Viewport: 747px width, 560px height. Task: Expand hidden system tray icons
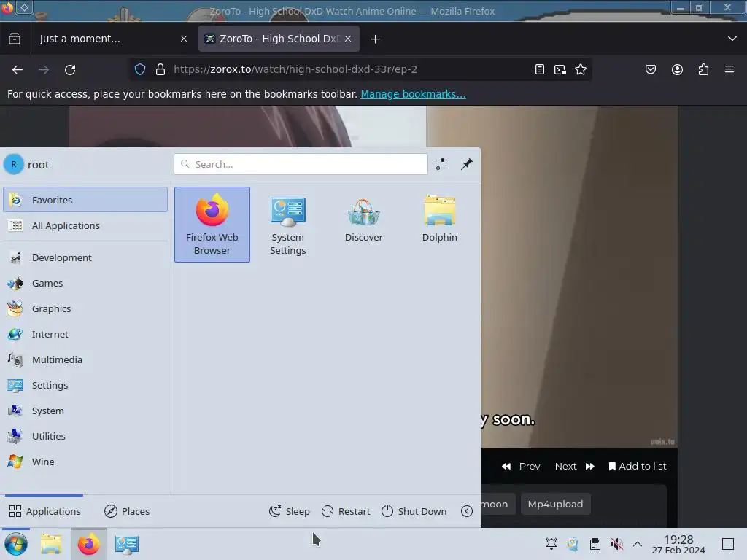tap(638, 544)
